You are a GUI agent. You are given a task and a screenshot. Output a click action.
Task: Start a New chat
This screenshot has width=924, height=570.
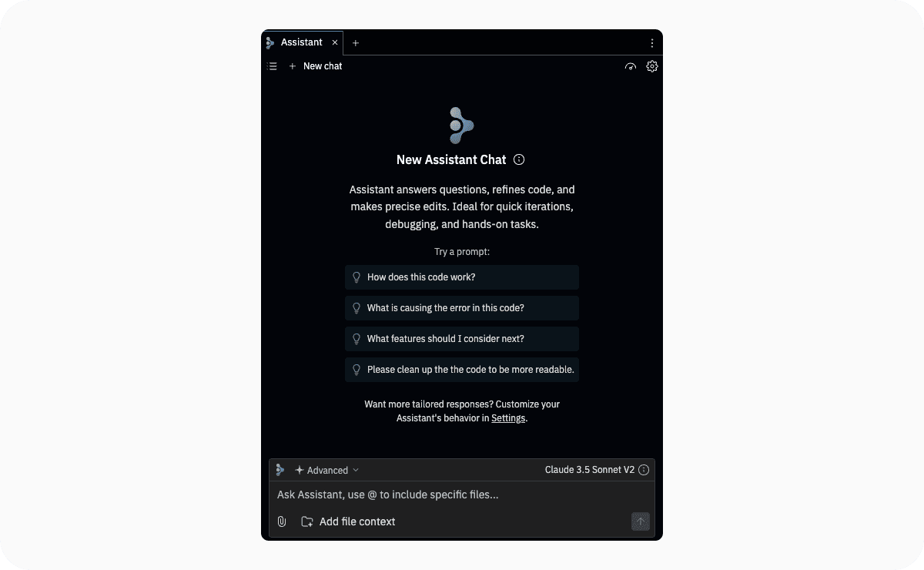tap(316, 66)
